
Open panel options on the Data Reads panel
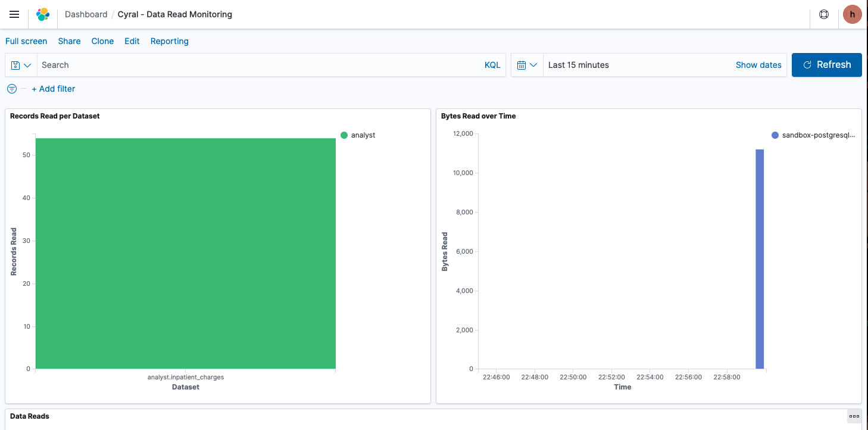click(854, 416)
